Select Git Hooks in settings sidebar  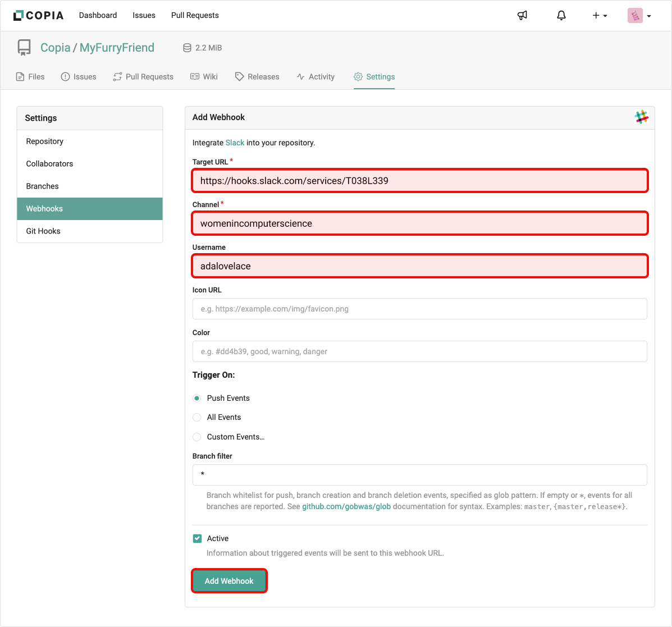(x=90, y=231)
